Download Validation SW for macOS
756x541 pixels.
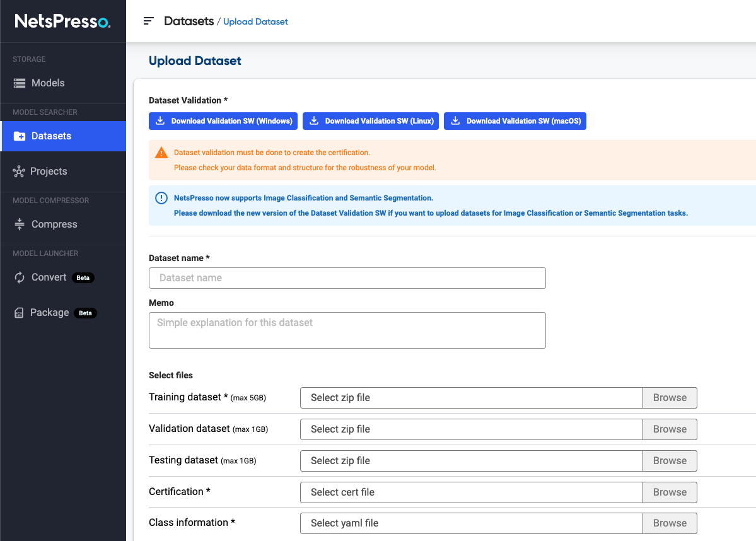[515, 121]
